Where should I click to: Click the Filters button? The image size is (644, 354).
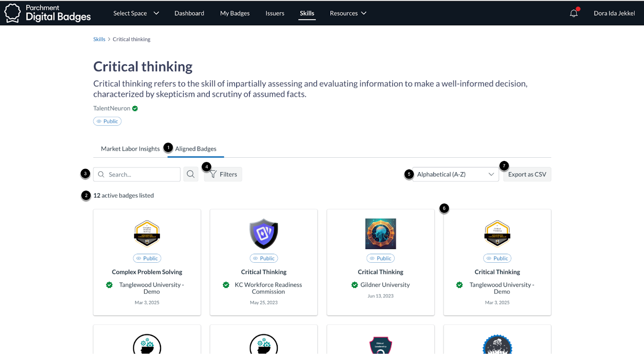pos(223,174)
